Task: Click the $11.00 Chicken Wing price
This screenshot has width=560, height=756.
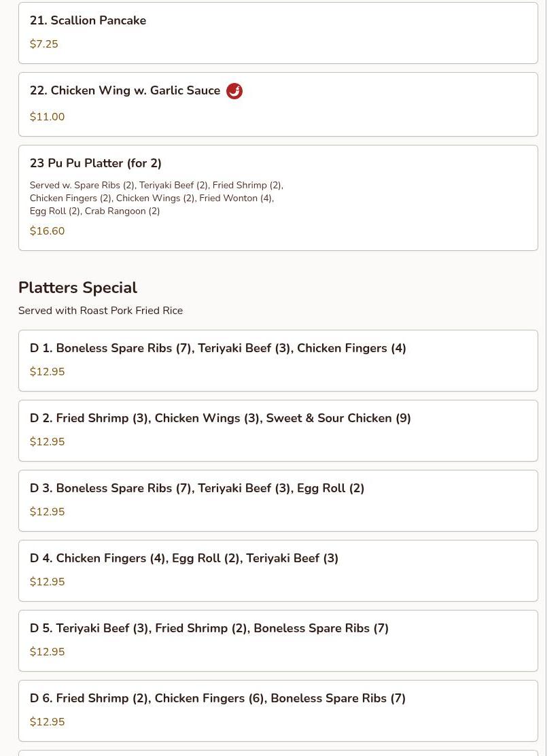Action: point(48,117)
